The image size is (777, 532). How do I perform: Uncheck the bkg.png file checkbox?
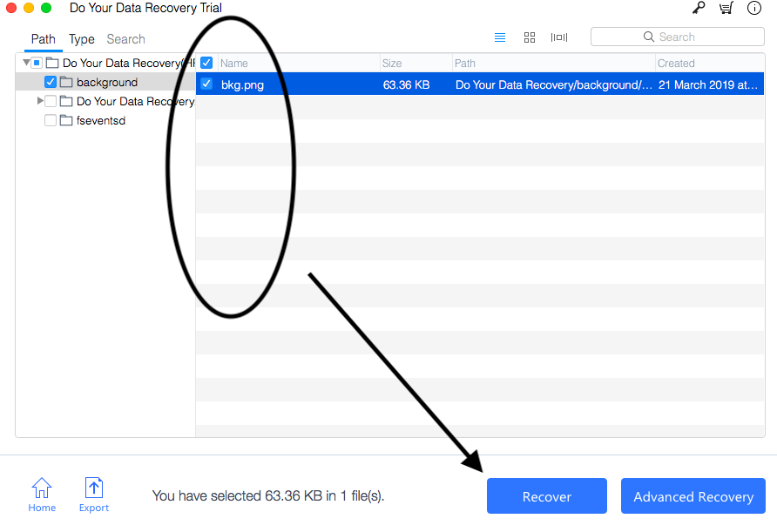coord(206,84)
